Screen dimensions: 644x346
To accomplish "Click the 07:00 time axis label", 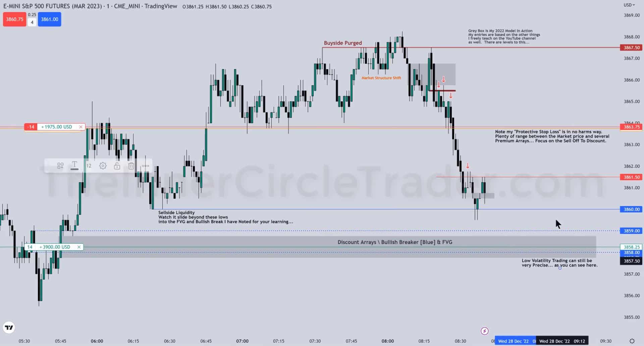I will (242, 341).
